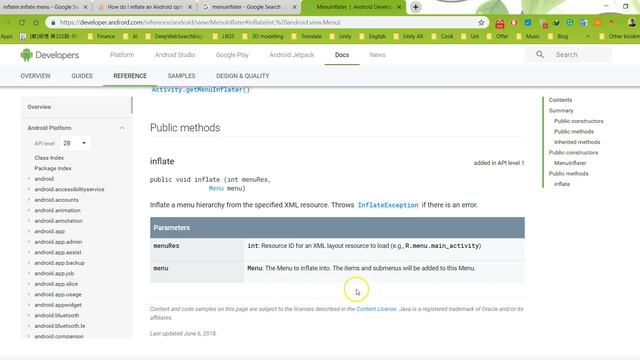This screenshot has width=640, height=360.
Task: Open the Music bookmark folder
Action: pos(528,36)
